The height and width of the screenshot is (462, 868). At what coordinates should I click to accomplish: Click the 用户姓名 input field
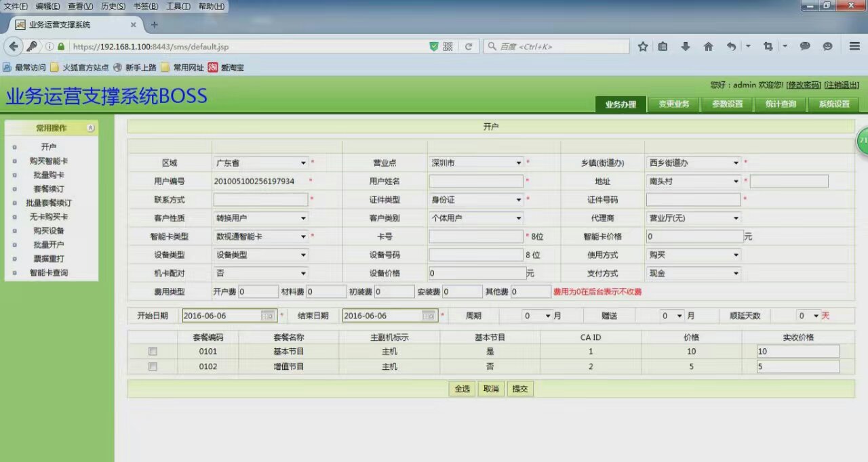pos(476,182)
